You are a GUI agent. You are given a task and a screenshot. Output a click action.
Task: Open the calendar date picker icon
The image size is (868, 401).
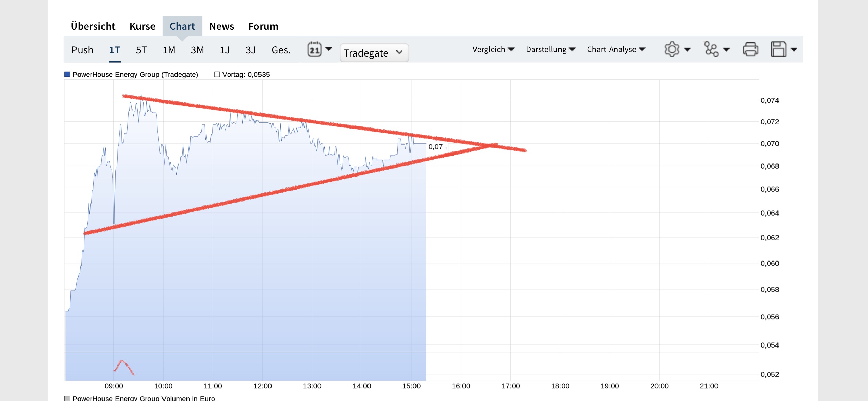tap(314, 50)
